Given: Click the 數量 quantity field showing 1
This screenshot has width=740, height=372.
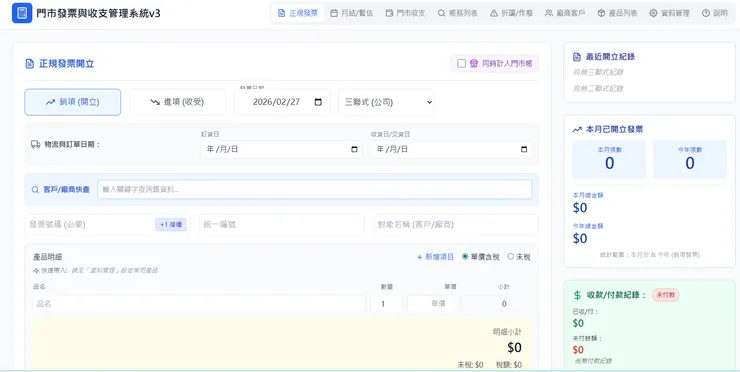Looking at the screenshot, I should coord(387,304).
